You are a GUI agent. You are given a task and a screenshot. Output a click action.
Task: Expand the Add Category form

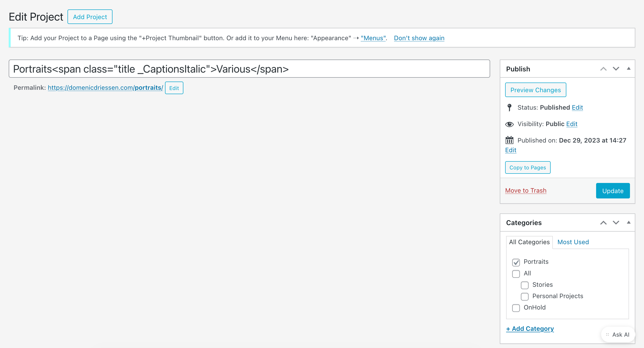(530, 328)
